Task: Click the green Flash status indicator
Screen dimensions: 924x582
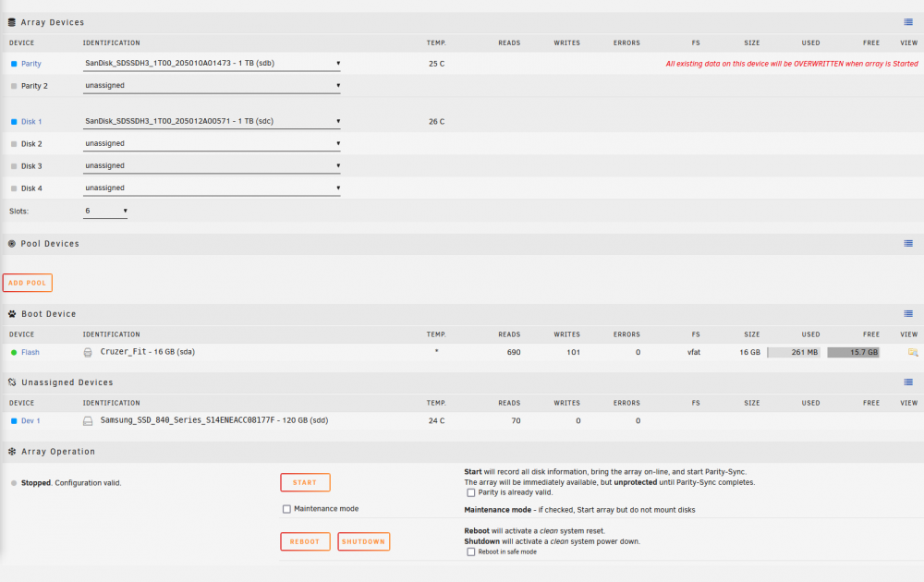Action: [14, 352]
